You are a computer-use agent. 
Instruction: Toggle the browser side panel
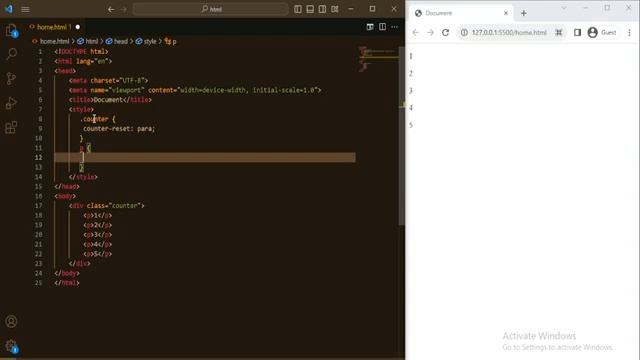pos(577,33)
